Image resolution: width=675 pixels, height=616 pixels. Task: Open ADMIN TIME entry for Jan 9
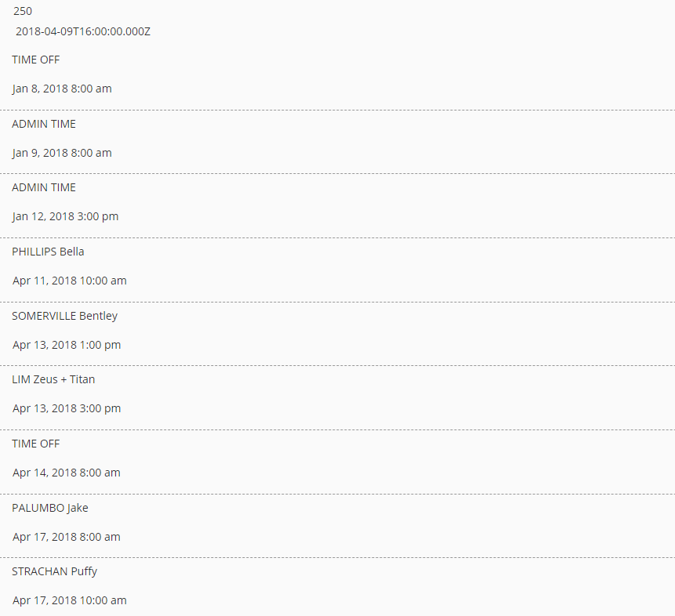44,124
